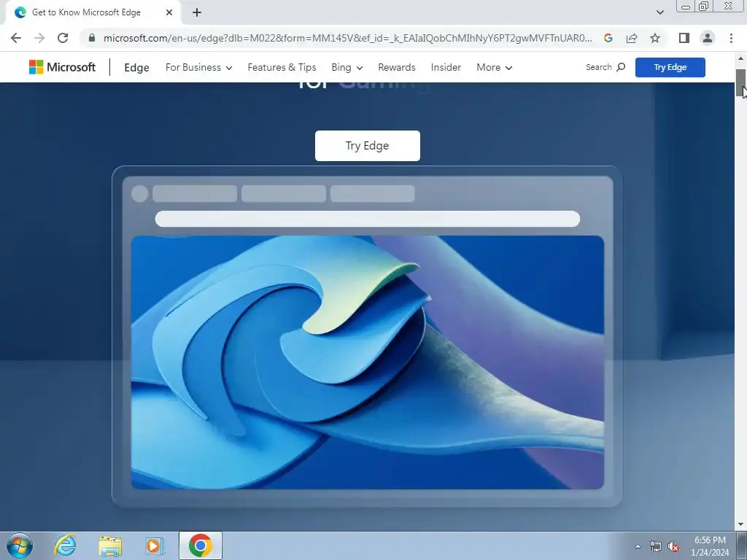The height and width of the screenshot is (560, 747).
Task: Click scrollbar down arrow
Action: (741, 524)
